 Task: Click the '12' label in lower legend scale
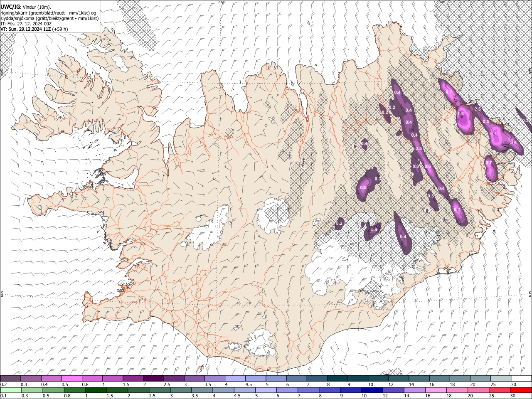(x=385, y=396)
